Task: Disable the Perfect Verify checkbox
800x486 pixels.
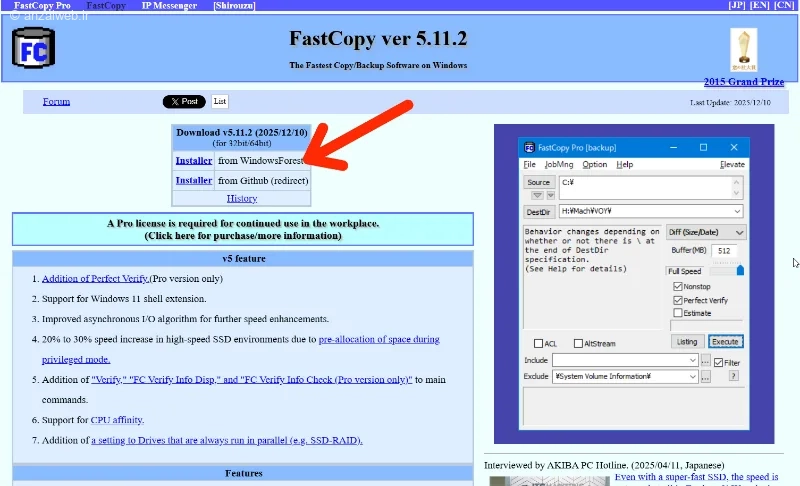Action: [678, 300]
